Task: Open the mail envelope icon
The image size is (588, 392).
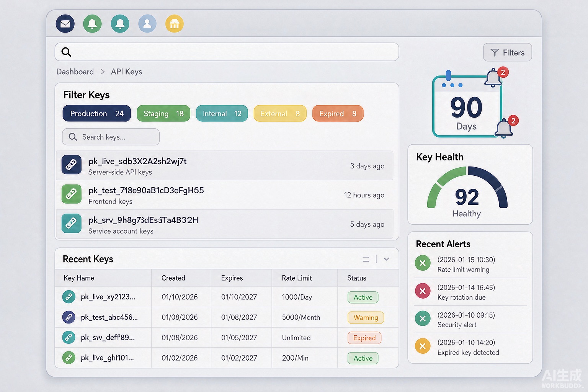Action: [65, 24]
